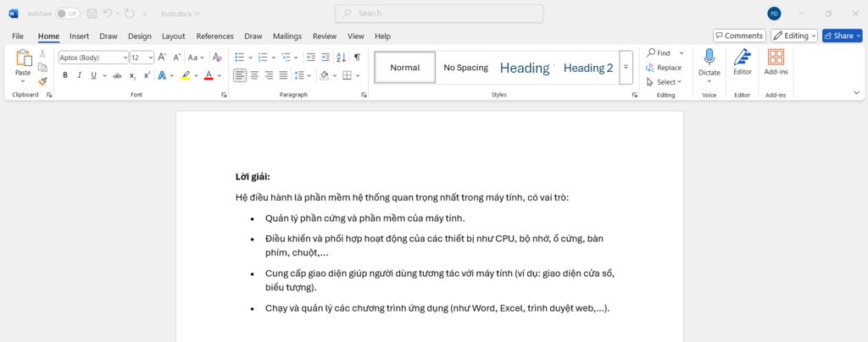Click the Clear All Formatting icon
The height and width of the screenshot is (342, 868).
pyautogui.click(x=217, y=58)
